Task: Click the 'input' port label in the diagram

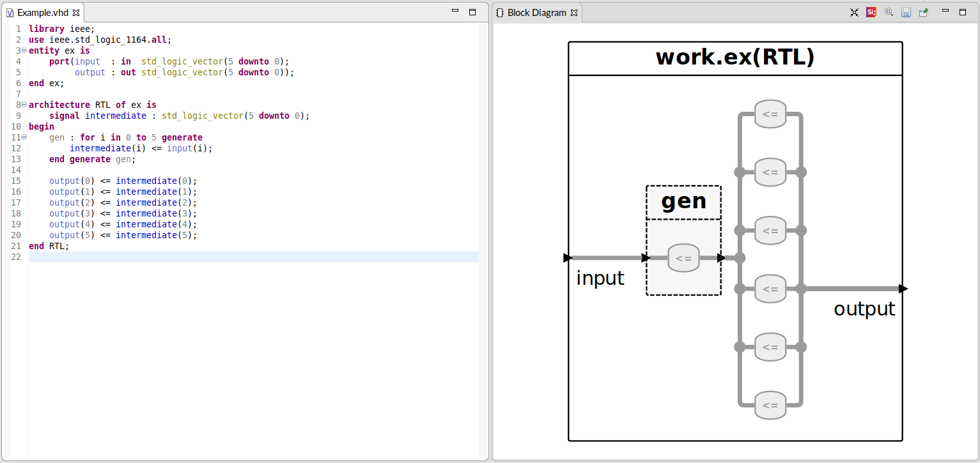Action: (x=600, y=278)
